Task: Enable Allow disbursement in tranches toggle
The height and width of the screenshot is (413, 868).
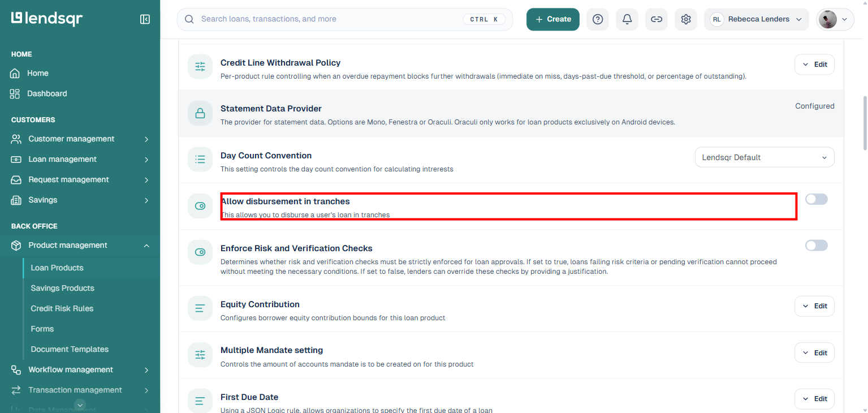Action: point(816,199)
